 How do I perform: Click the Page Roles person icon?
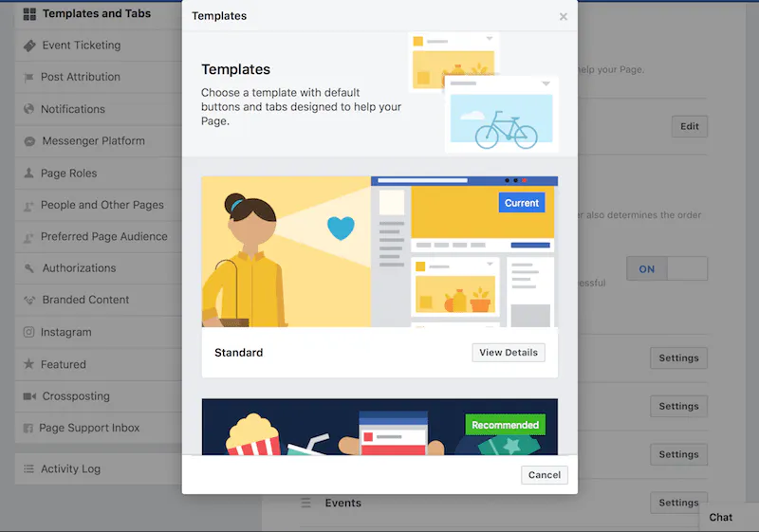point(29,173)
